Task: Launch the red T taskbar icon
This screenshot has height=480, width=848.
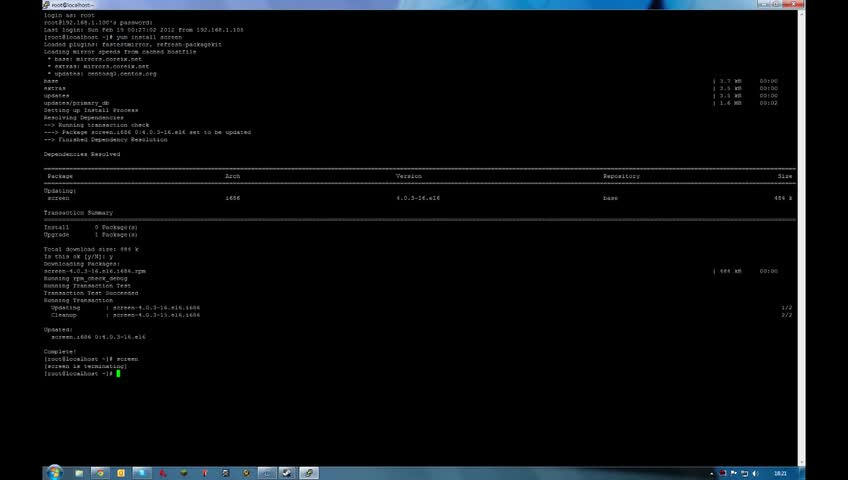Action: pyautogui.click(x=204, y=473)
